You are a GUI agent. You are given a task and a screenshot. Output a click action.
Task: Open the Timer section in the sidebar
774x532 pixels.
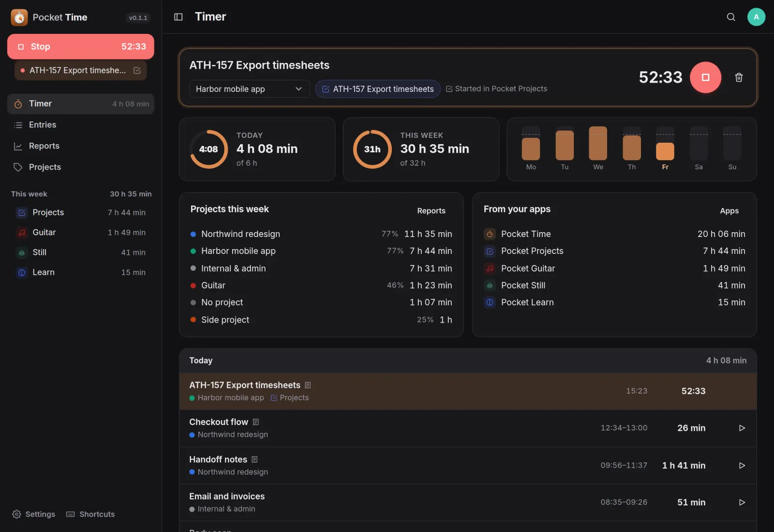tap(81, 104)
